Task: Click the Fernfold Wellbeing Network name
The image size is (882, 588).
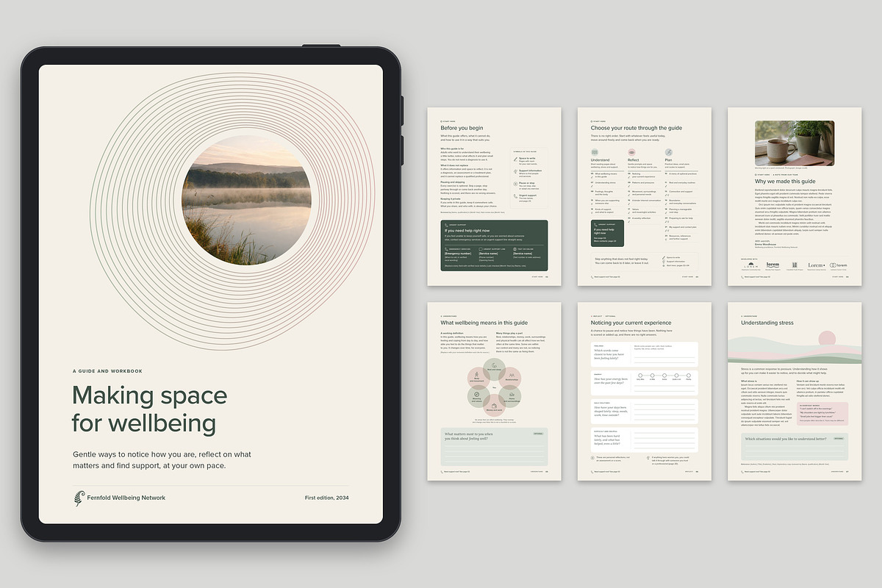Action: 126,498
